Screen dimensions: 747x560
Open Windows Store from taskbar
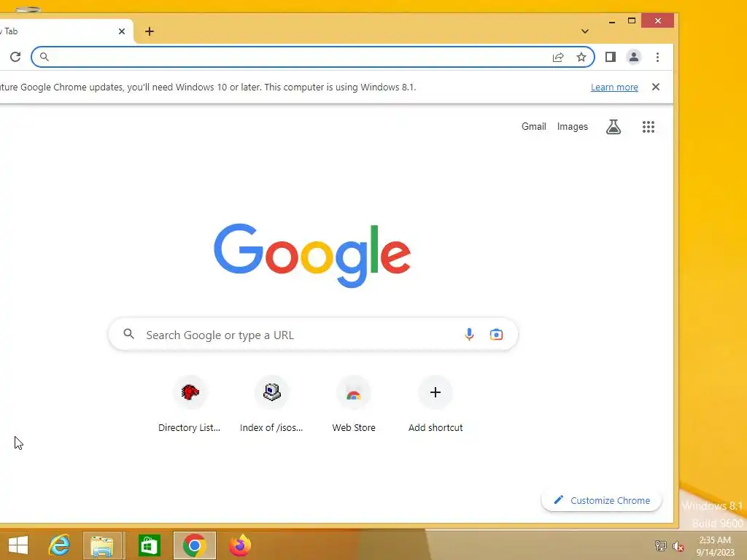[149, 545]
